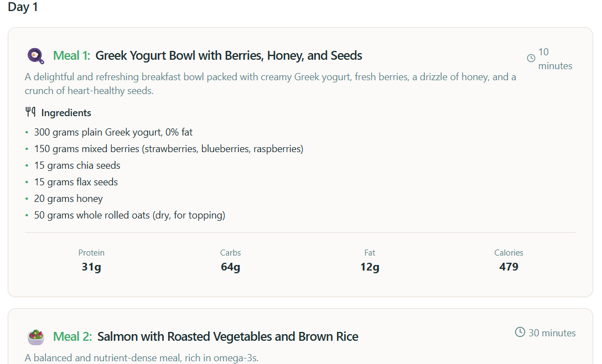
Task: Click the salad bowl icon beside Meal 2
Action: click(35, 336)
